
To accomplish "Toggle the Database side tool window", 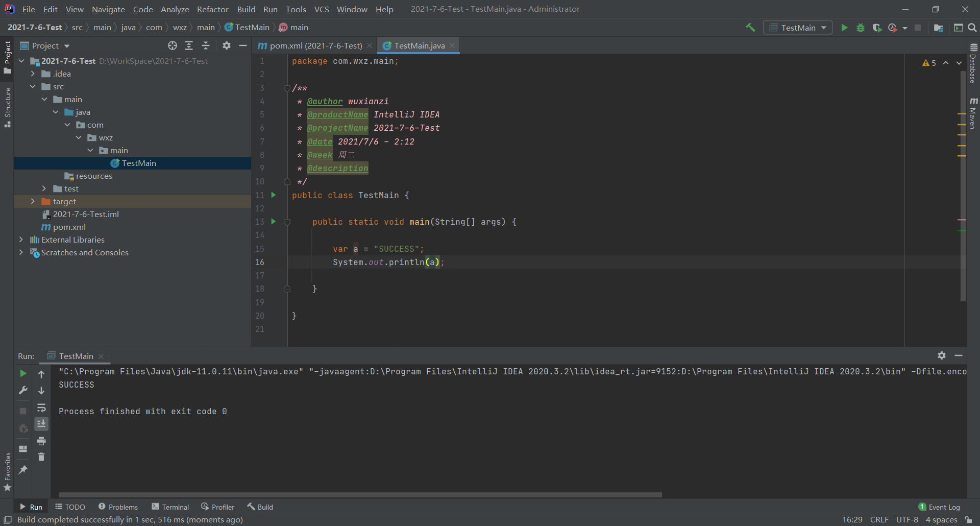I will click(973, 63).
